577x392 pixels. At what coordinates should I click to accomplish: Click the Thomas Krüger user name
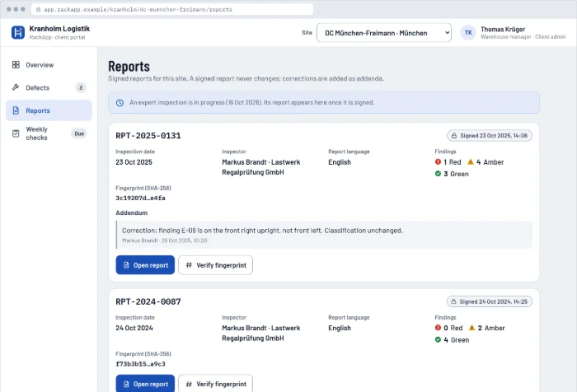[503, 29]
